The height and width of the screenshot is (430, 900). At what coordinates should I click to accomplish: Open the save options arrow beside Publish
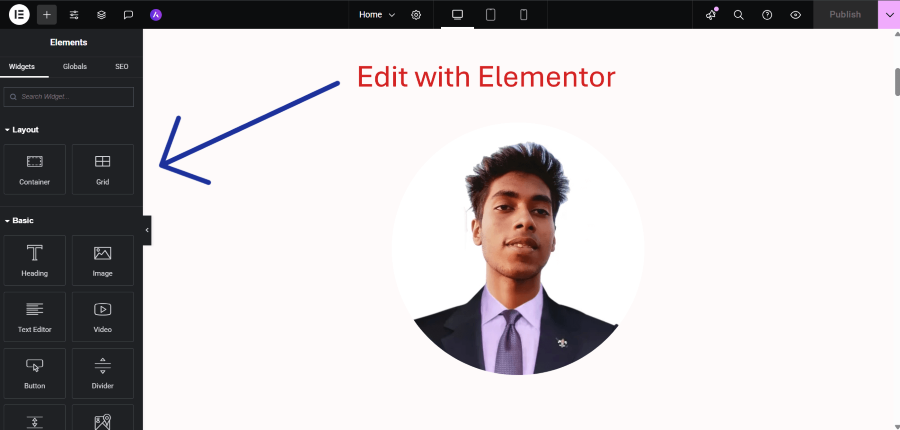(889, 14)
